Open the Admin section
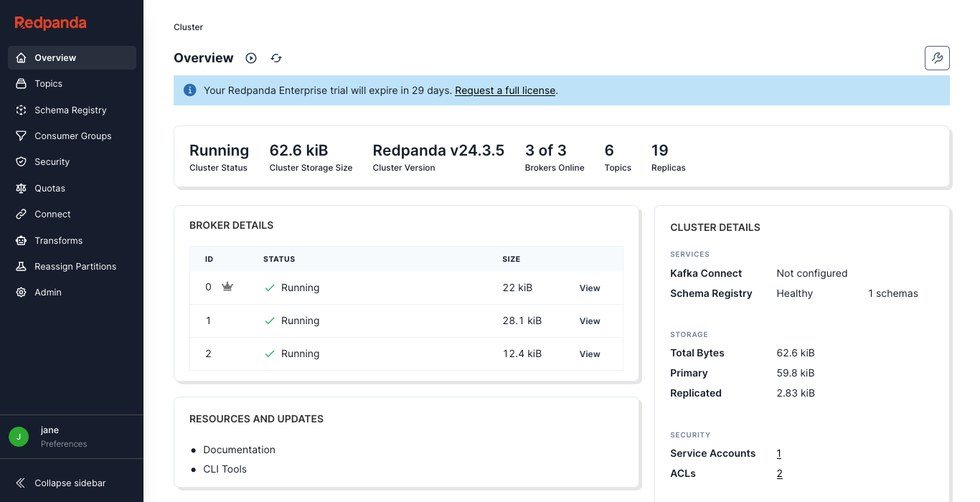The height and width of the screenshot is (502, 980). click(x=47, y=293)
